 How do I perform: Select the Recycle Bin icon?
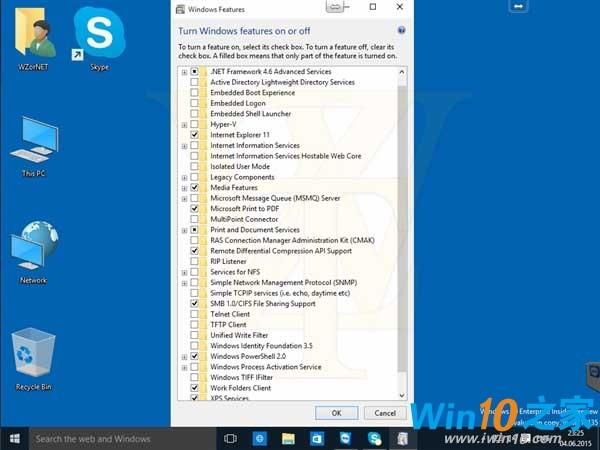click(33, 359)
